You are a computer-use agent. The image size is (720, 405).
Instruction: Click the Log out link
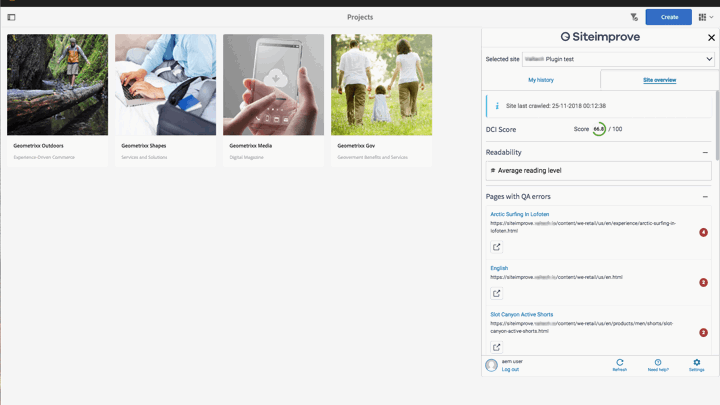tap(510, 370)
